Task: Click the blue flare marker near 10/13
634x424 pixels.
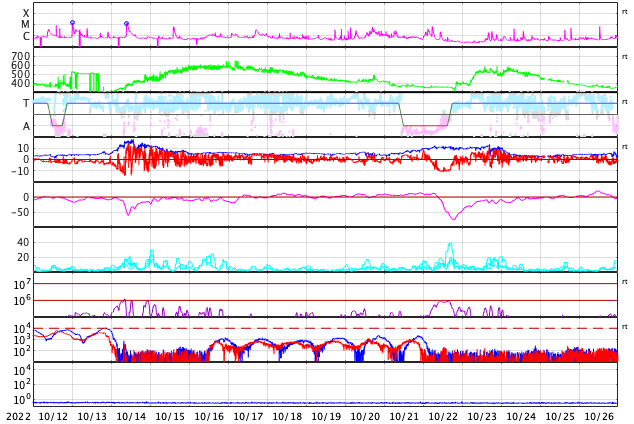Action: [127, 23]
